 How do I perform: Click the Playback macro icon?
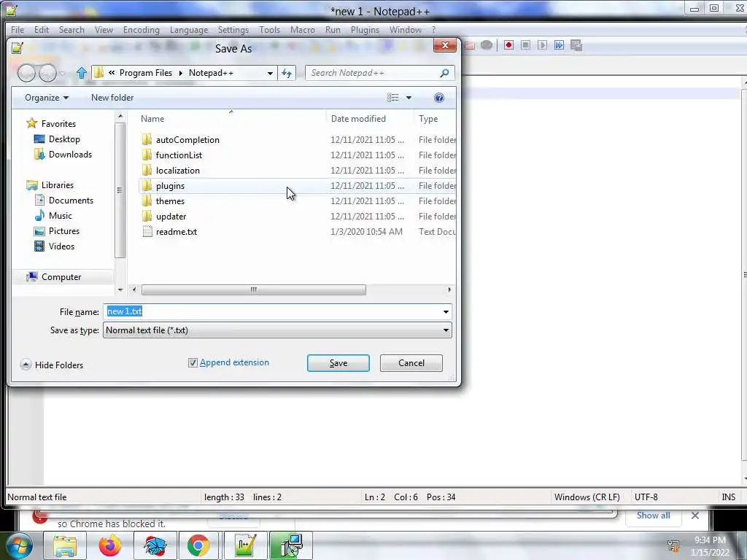click(x=542, y=45)
